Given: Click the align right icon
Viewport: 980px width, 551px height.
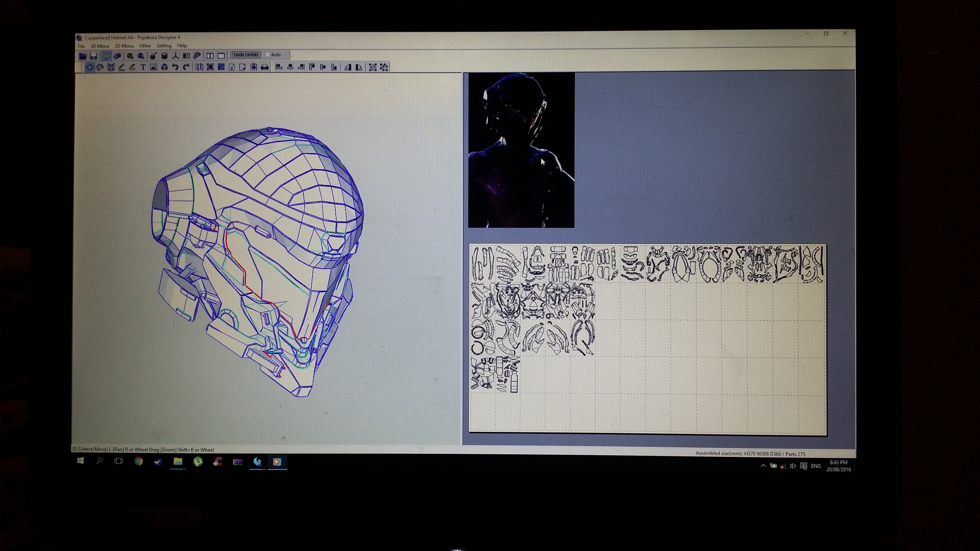Looking at the screenshot, I should tap(301, 67).
